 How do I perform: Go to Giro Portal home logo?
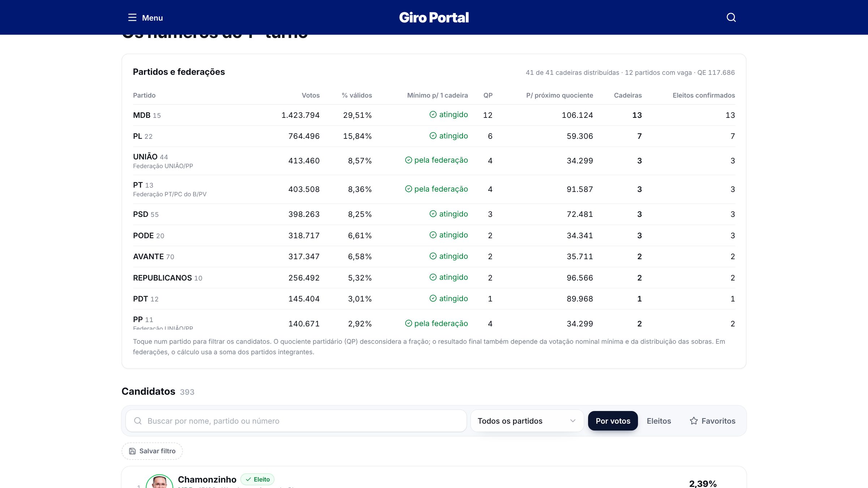[x=434, y=17]
